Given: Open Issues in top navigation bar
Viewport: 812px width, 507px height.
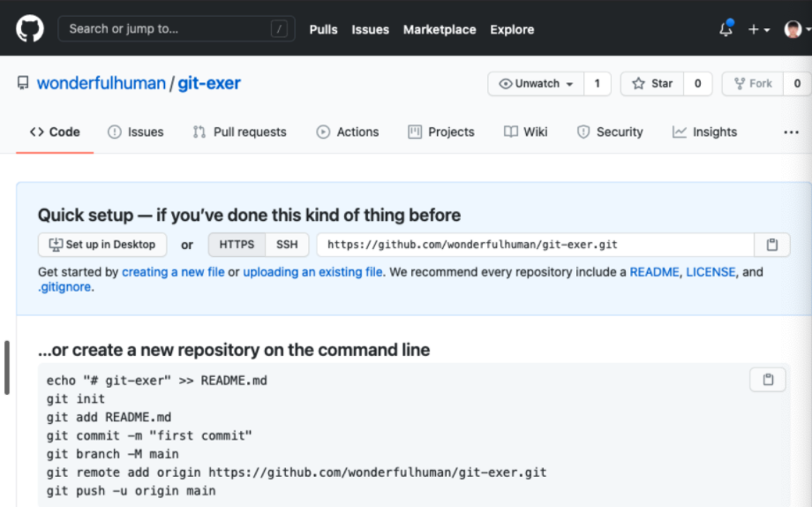Looking at the screenshot, I should pos(371,29).
